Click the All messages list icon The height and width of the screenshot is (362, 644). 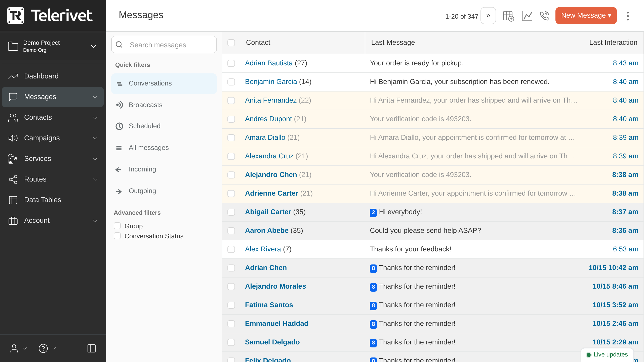119,148
